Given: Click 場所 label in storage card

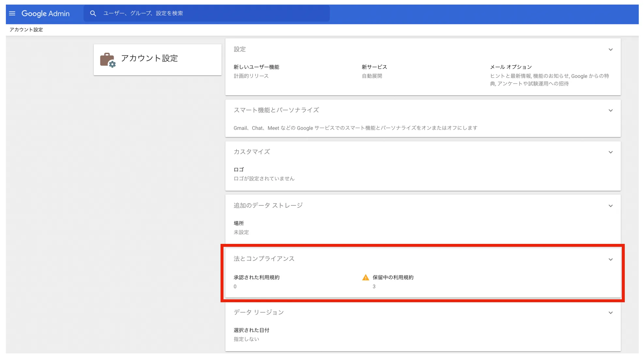Looking at the screenshot, I should [239, 223].
